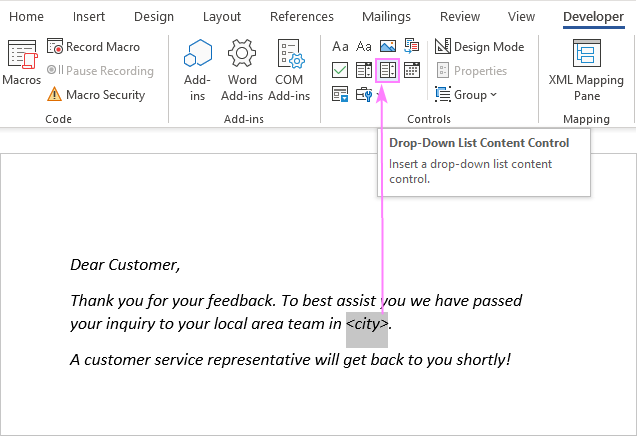Click the 'Thank you for your feedback' line
Viewport: 637px width, 436px height.
296,301
